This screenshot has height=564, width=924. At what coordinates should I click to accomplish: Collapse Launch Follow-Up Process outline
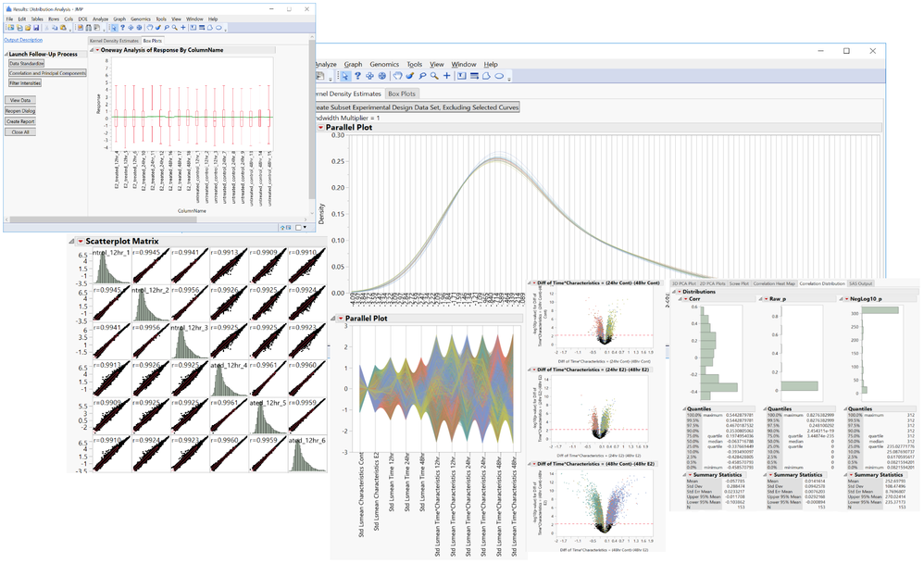pyautogui.click(x=6, y=55)
